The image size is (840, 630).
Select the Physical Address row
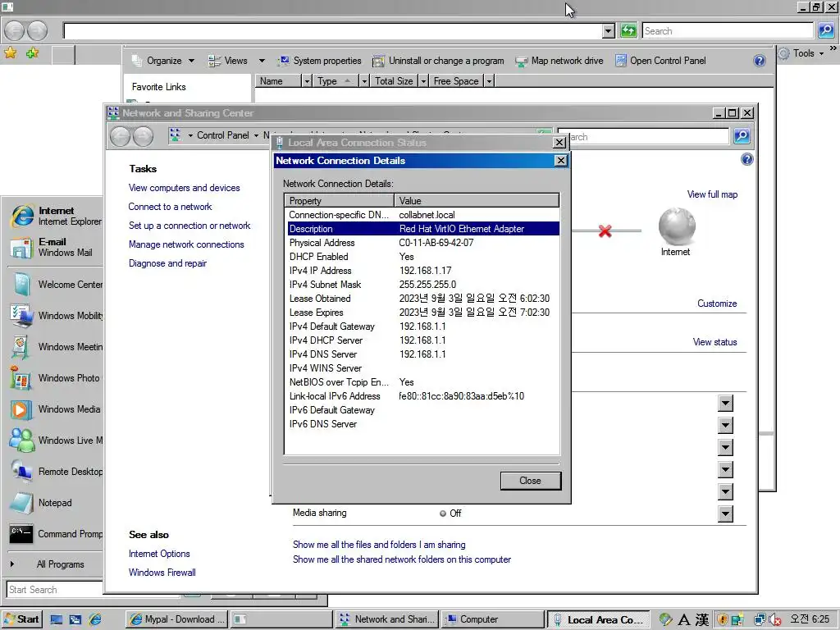pyautogui.click(x=423, y=243)
